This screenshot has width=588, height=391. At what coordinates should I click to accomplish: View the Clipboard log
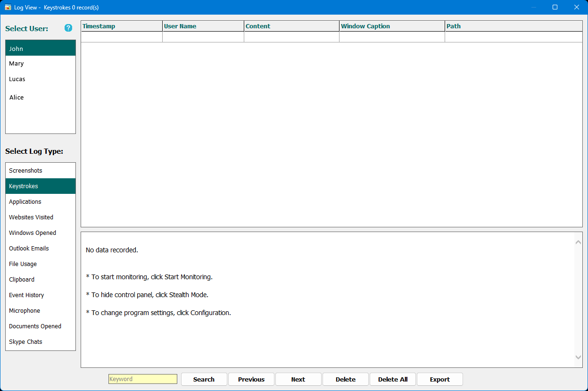click(41, 280)
